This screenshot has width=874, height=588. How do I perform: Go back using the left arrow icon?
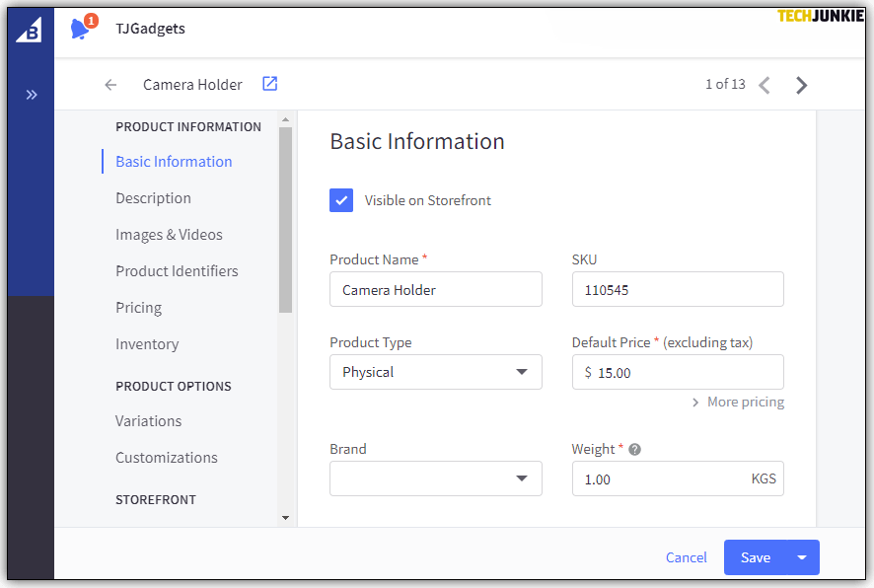pos(110,85)
